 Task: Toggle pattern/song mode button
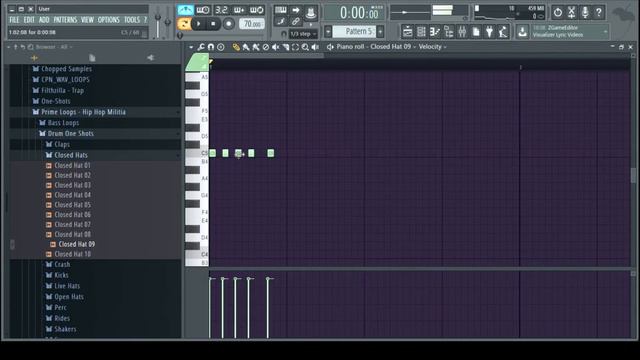pyautogui.click(x=184, y=24)
